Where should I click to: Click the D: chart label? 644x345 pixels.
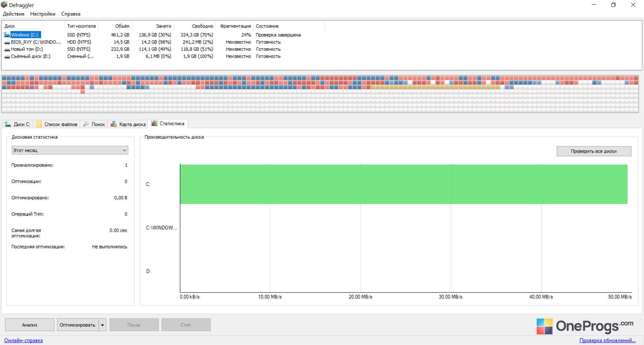pos(149,271)
